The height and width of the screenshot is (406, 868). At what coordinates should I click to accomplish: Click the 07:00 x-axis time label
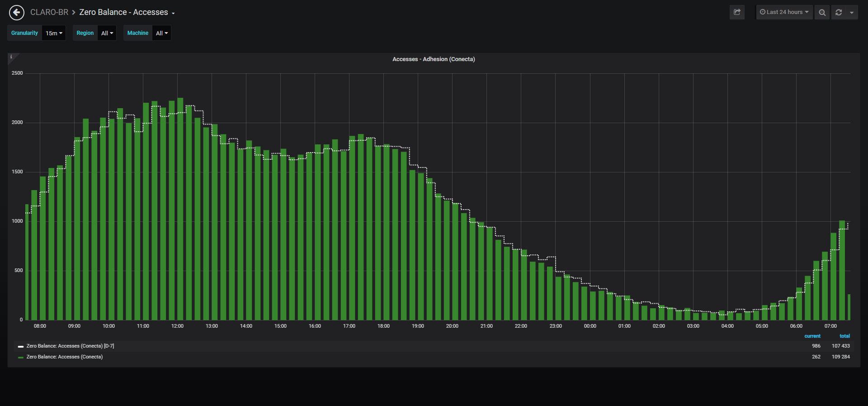point(830,326)
